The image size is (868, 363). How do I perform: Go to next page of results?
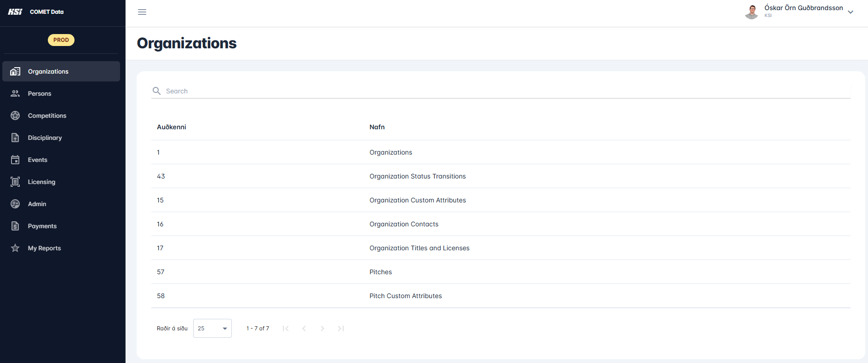tap(322, 328)
